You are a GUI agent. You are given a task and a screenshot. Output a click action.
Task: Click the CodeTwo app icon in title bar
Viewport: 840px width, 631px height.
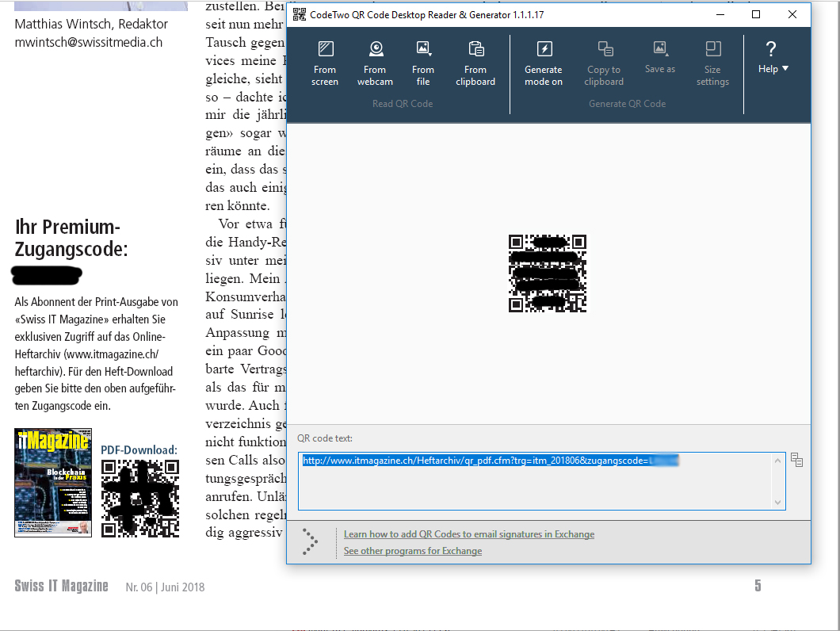299,14
